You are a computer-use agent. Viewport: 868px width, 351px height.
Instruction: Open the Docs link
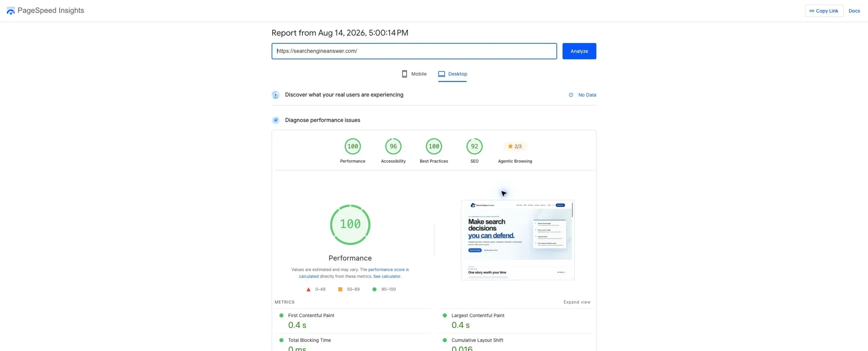point(854,11)
